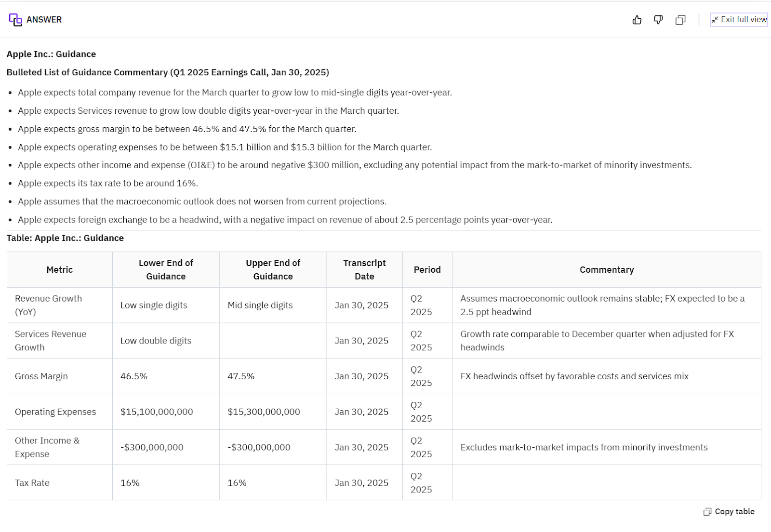
Task: Select the Revenue Growth (YoY) cell
Action: tap(48, 305)
